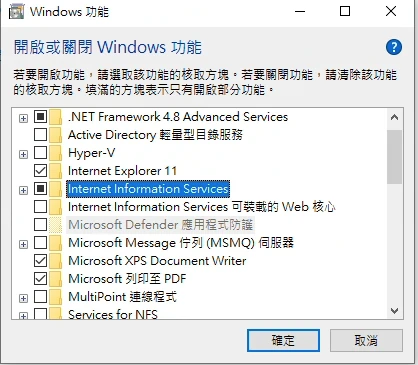Viewport: 418px width, 365px height.
Task: Click the 確定 button
Action: tap(283, 341)
